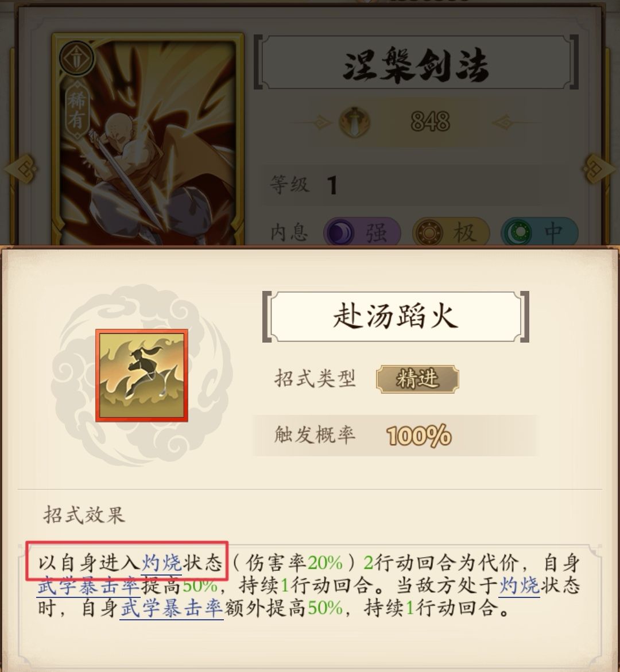This screenshot has width=620, height=672.
Task: Click the 涅槃剑法 title banner
Action: [x=416, y=63]
